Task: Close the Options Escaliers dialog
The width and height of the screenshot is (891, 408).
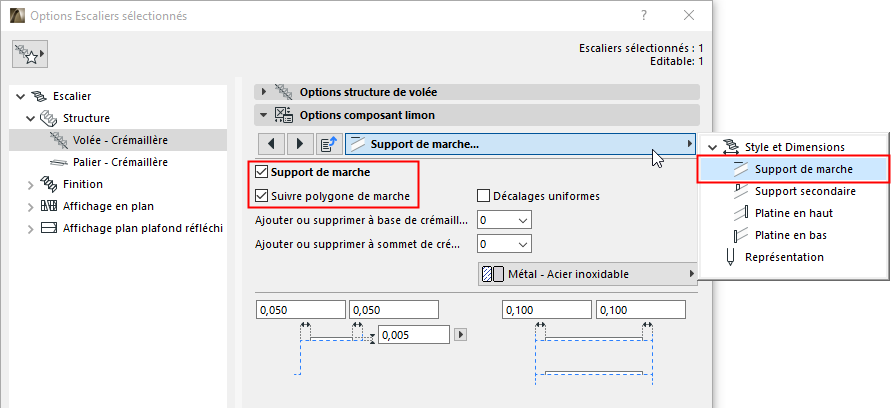Action: click(689, 15)
